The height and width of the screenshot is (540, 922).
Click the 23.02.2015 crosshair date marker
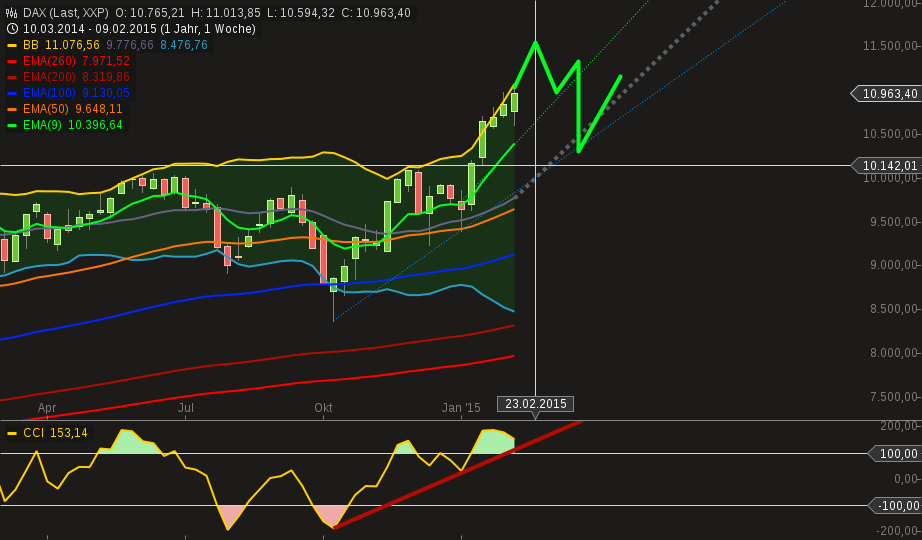click(x=536, y=404)
